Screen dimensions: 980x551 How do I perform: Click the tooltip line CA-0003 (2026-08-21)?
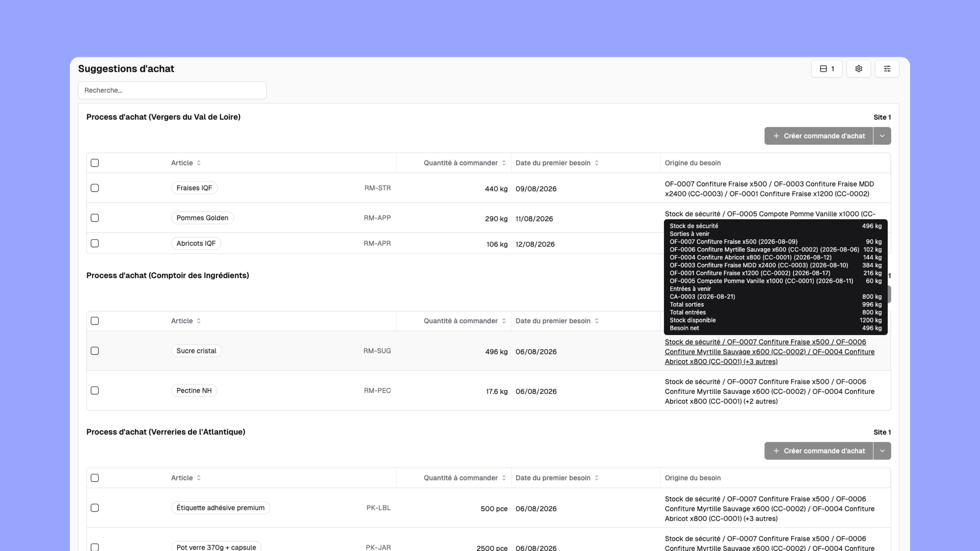click(702, 297)
